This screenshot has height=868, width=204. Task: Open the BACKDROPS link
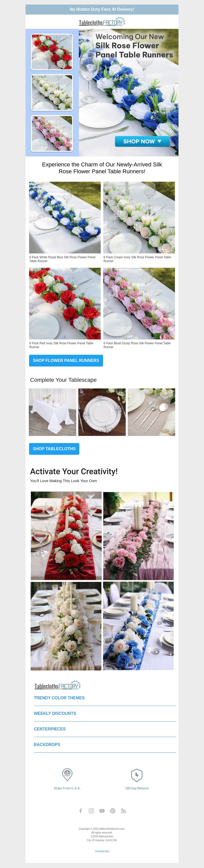click(x=47, y=744)
